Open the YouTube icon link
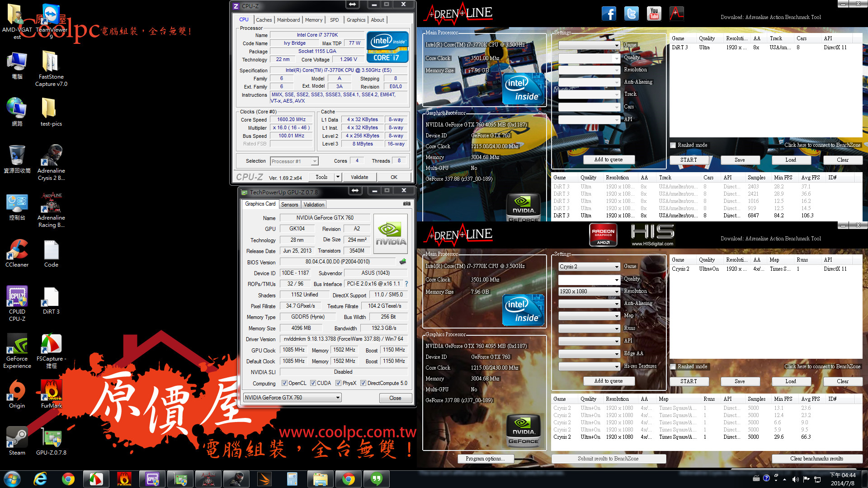Image resolution: width=868 pixels, height=488 pixels. coord(654,14)
